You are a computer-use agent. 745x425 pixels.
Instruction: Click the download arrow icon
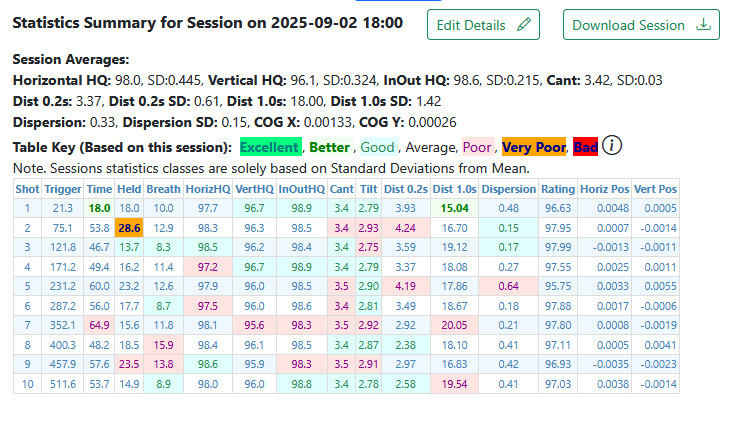702,25
